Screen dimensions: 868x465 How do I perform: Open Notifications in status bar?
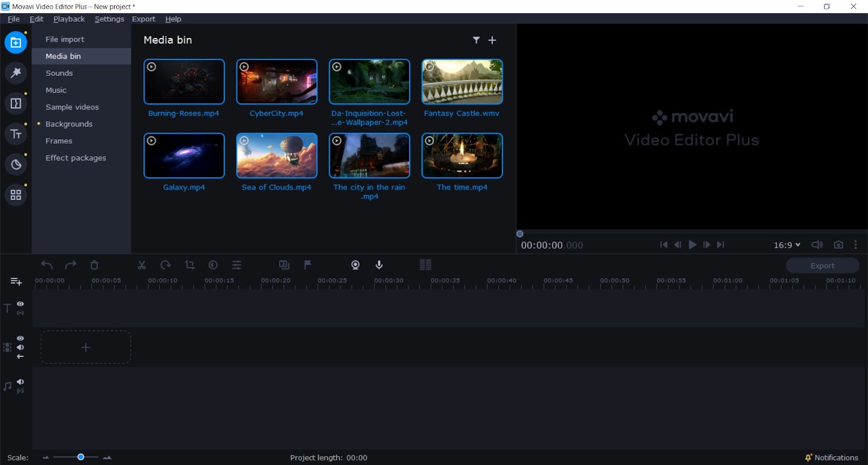[832, 457]
